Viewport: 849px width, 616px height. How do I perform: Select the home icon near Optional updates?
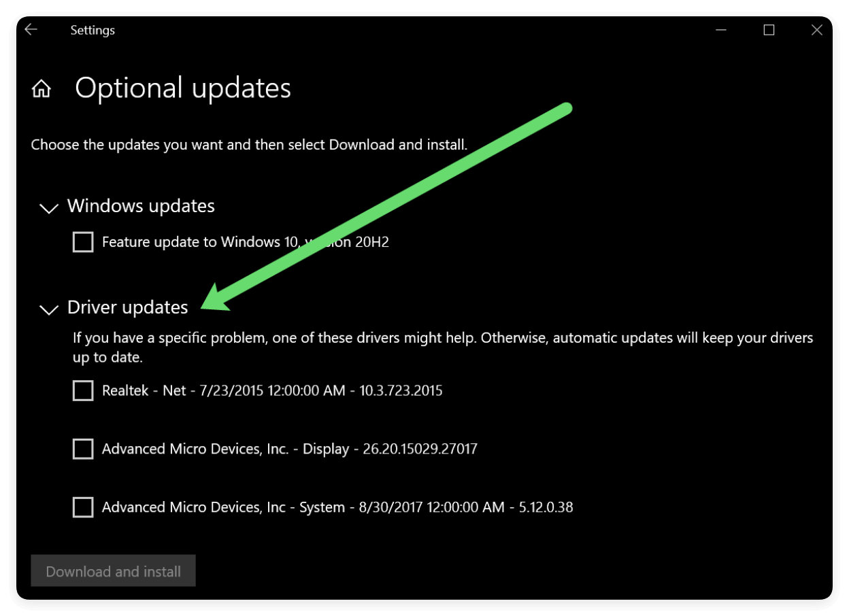pos(41,88)
